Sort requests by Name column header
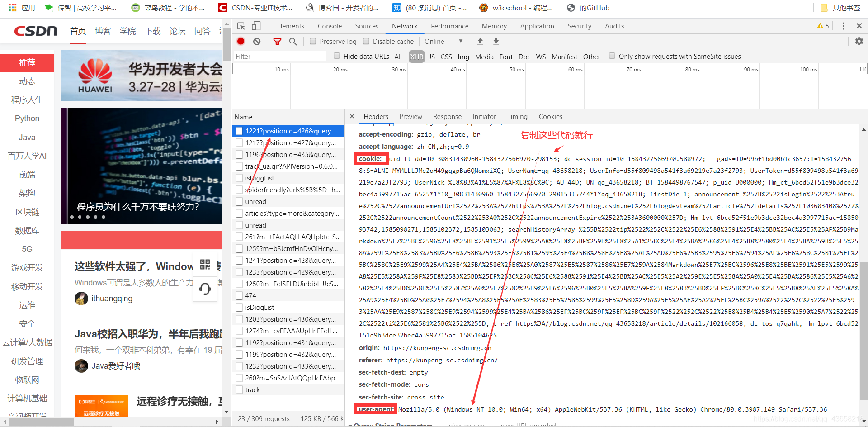The width and height of the screenshot is (868, 427). [x=288, y=117]
